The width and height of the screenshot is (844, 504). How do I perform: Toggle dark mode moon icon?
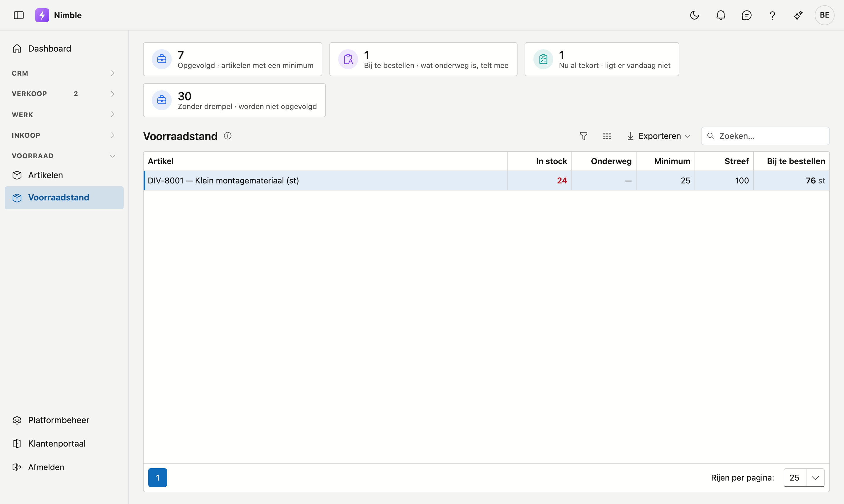pos(695,15)
